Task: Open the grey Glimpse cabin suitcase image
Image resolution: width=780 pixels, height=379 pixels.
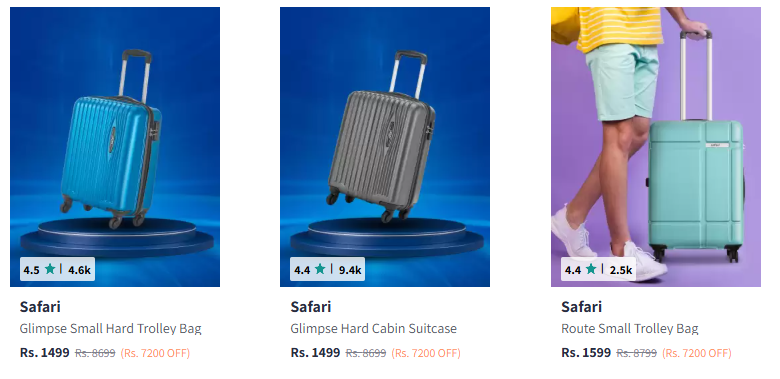Action: 385,147
